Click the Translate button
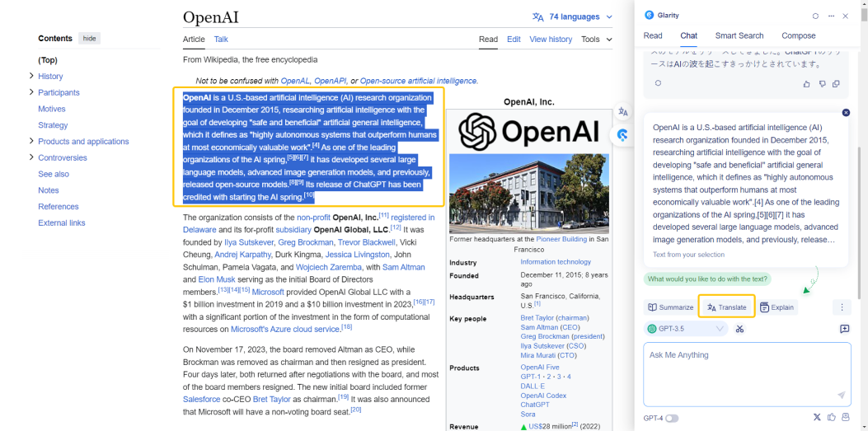 (727, 307)
